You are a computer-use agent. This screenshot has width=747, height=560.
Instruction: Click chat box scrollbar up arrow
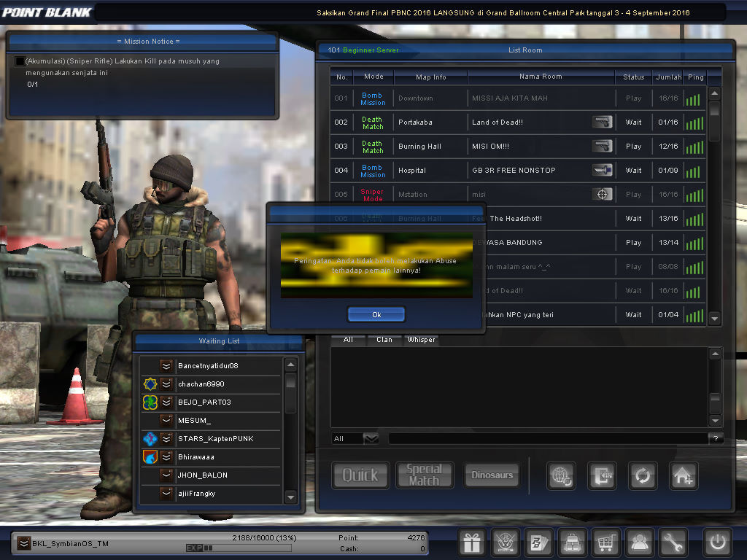[x=715, y=354]
